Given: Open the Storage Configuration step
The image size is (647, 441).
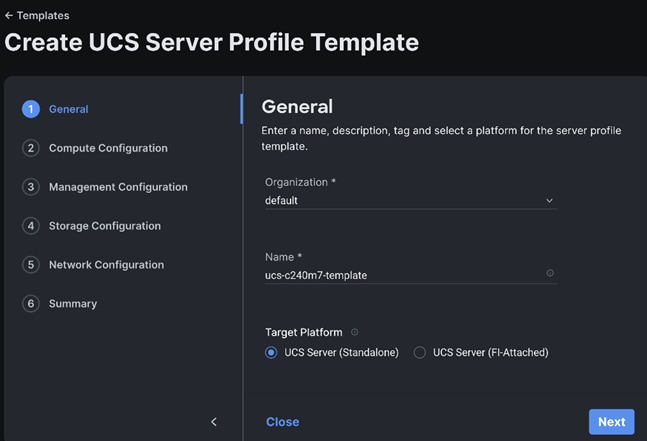Looking at the screenshot, I should coord(92,226).
